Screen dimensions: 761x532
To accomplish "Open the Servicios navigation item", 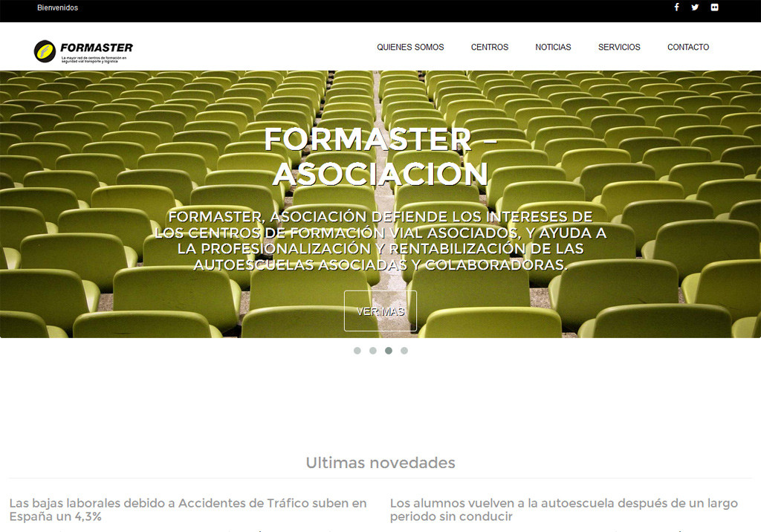I will 619,47.
